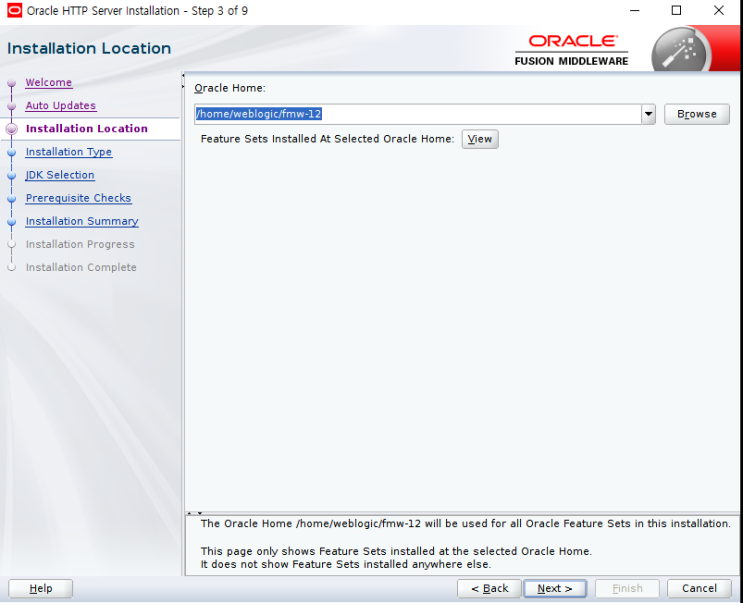Viewport: 743px width, 603px height.
Task: Click the Installation Summary step bullet icon
Action: (12, 222)
